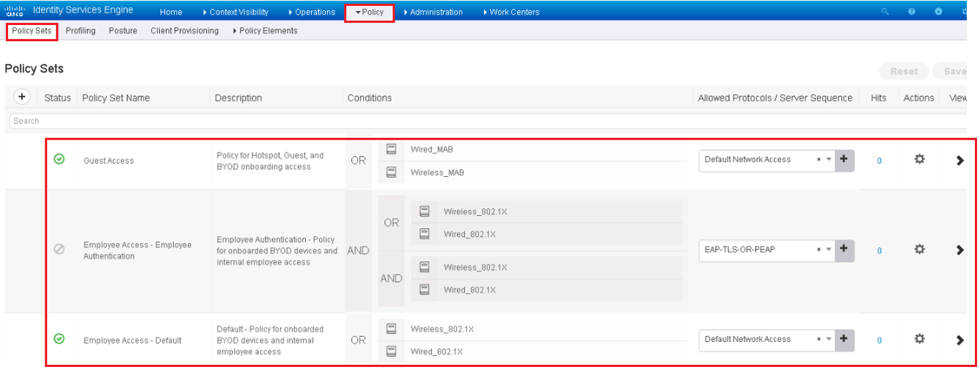Click the Status column header
Screen dimensions: 980x378
57,98
